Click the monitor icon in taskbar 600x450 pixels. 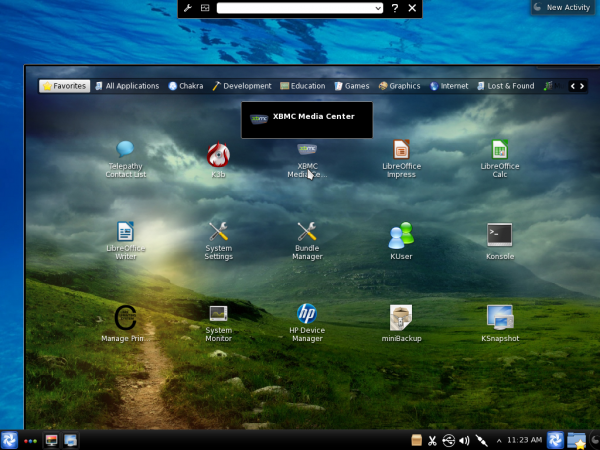pyautogui.click(x=51, y=440)
